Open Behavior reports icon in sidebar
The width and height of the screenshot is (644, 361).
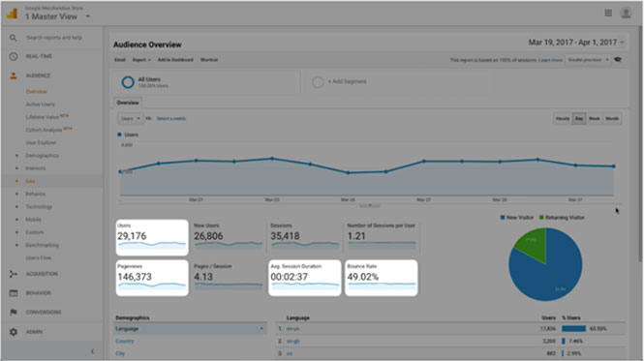point(14,293)
